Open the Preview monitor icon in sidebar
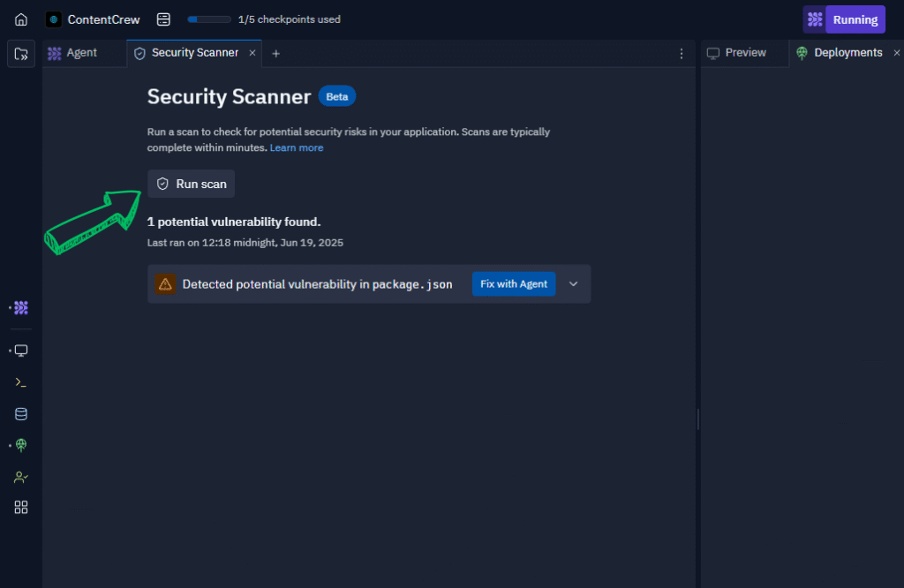904x588 pixels. [x=21, y=351]
